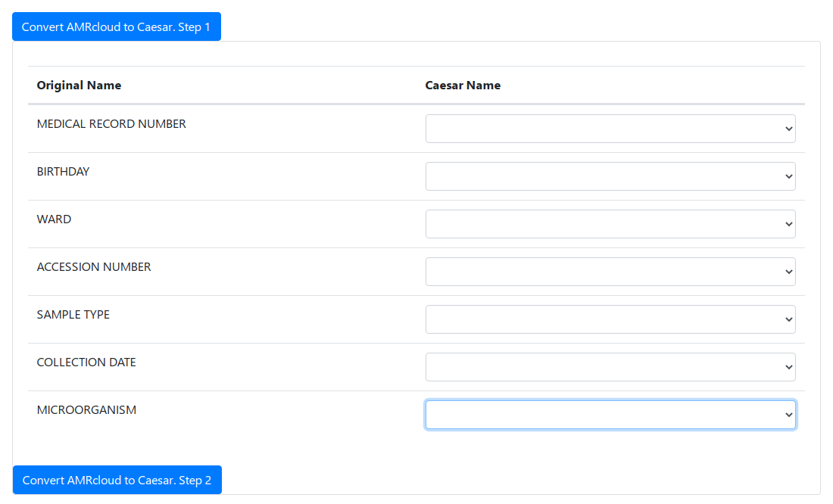Click the MEDICAL RECORD NUMBER label

(x=111, y=124)
